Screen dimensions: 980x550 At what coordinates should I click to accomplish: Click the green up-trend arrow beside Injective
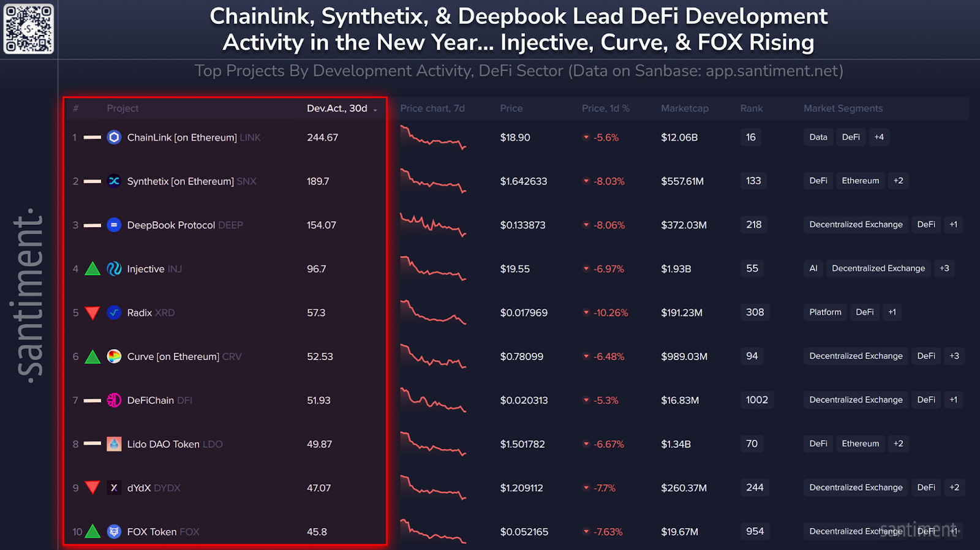point(92,268)
